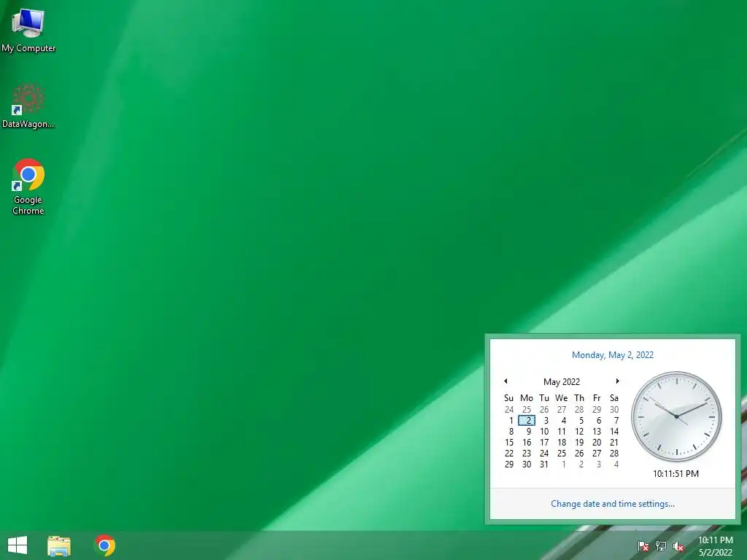747x560 pixels.
Task: Select May 7 in the calendar
Action: coord(614,421)
